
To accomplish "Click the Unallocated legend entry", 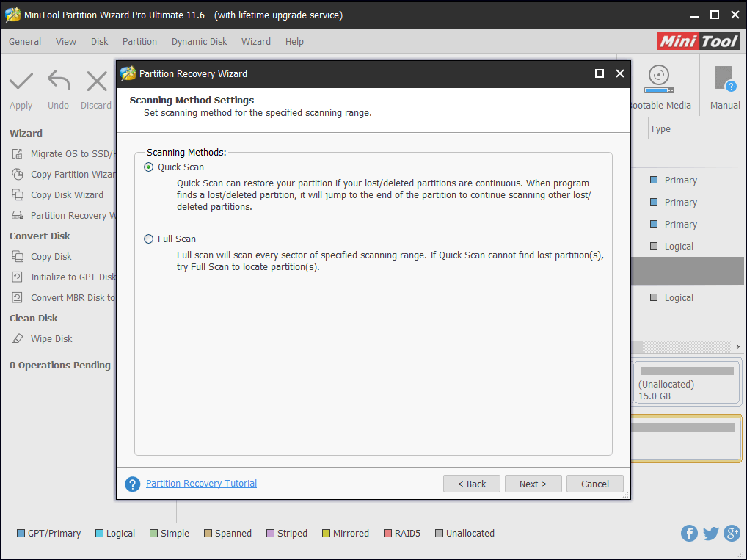I will pos(465,533).
